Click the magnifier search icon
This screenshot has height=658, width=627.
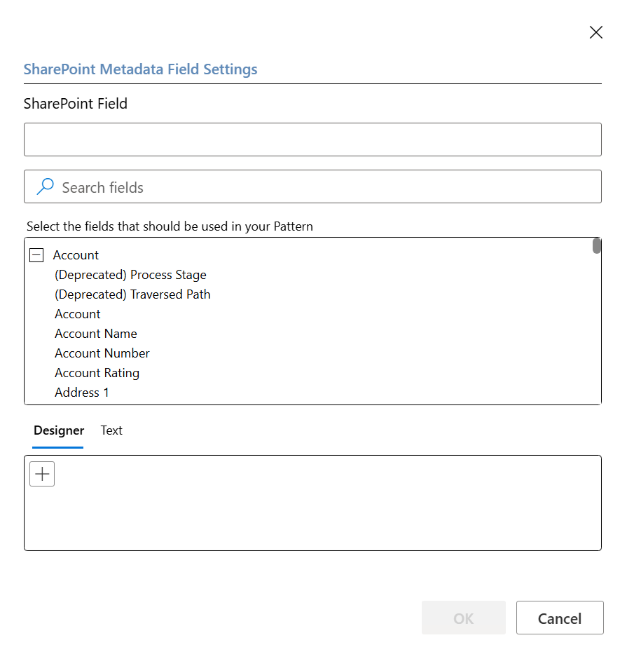45,187
